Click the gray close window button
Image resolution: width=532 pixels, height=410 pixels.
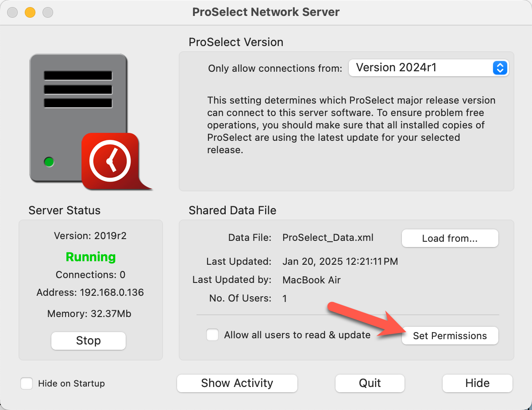(x=12, y=12)
